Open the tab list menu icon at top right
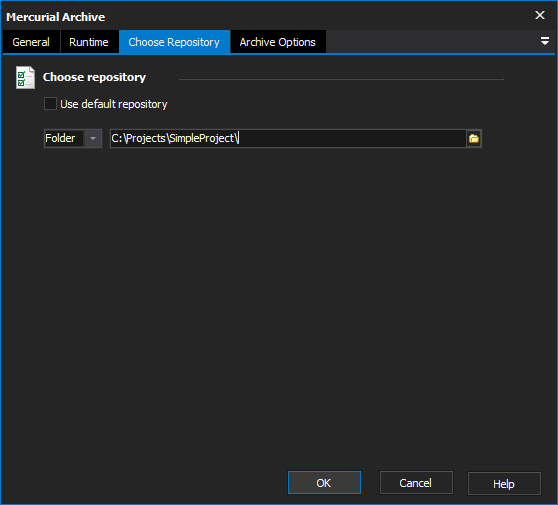The height and width of the screenshot is (505, 558). [x=544, y=41]
